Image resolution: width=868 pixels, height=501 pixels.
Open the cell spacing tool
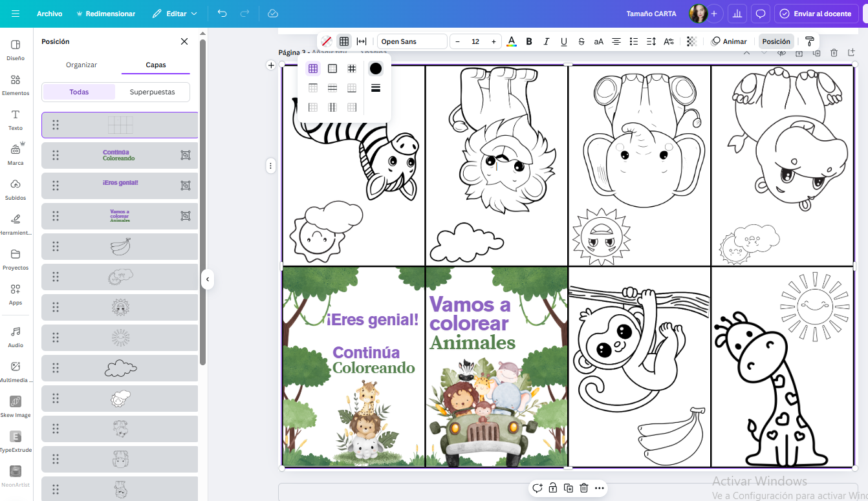point(362,41)
